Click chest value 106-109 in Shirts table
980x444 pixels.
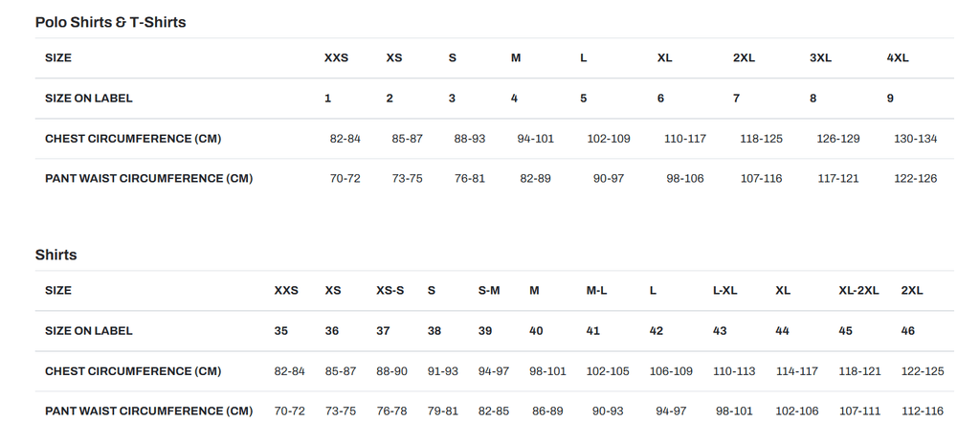671,370
